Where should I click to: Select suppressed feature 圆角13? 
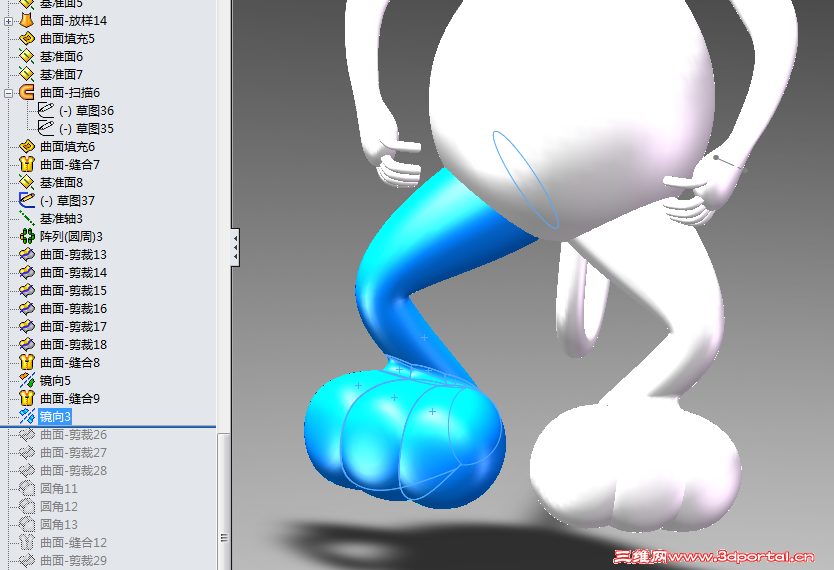pyautogui.click(x=59, y=524)
